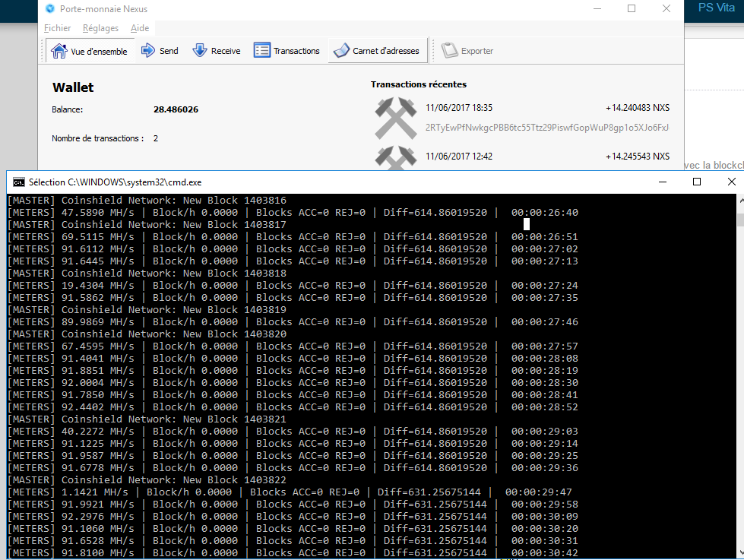Click the cmd.exe window system icon
The width and height of the screenshot is (744, 560).
pos(18,182)
